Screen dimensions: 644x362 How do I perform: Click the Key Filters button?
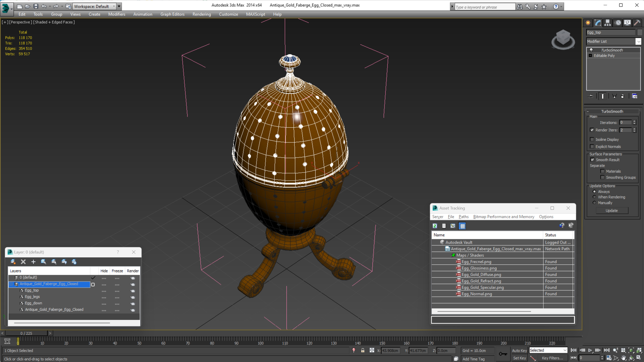(x=552, y=358)
